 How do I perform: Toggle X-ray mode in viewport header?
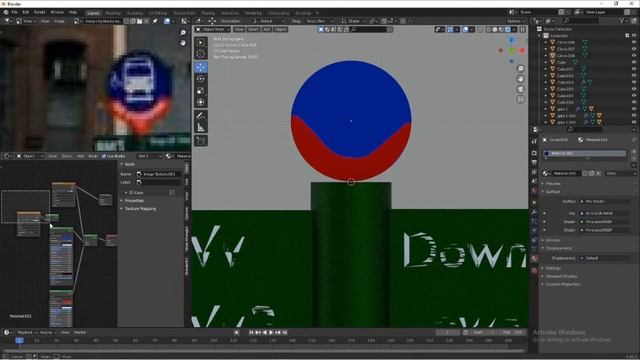pyautogui.click(x=480, y=29)
